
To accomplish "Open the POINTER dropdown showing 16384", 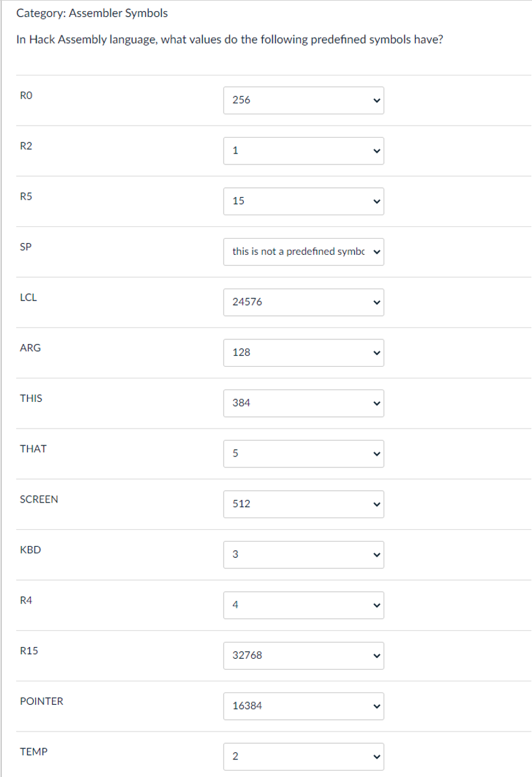I will tap(304, 705).
